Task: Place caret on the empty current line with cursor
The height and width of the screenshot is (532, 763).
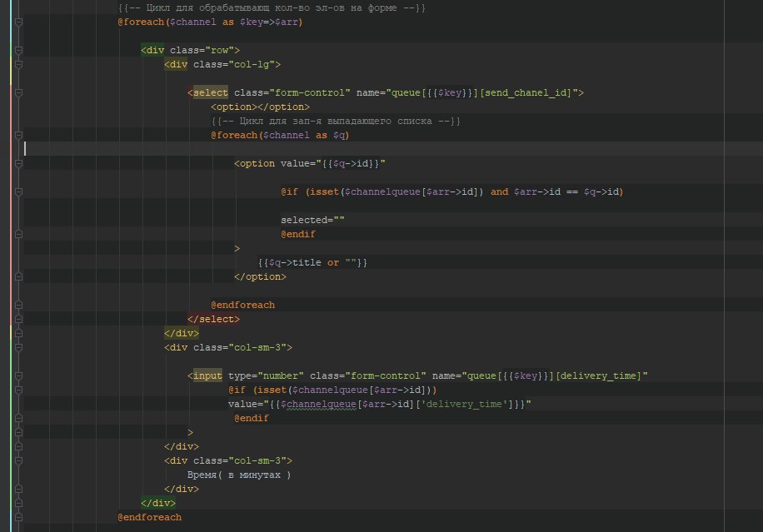Action: 393,149
